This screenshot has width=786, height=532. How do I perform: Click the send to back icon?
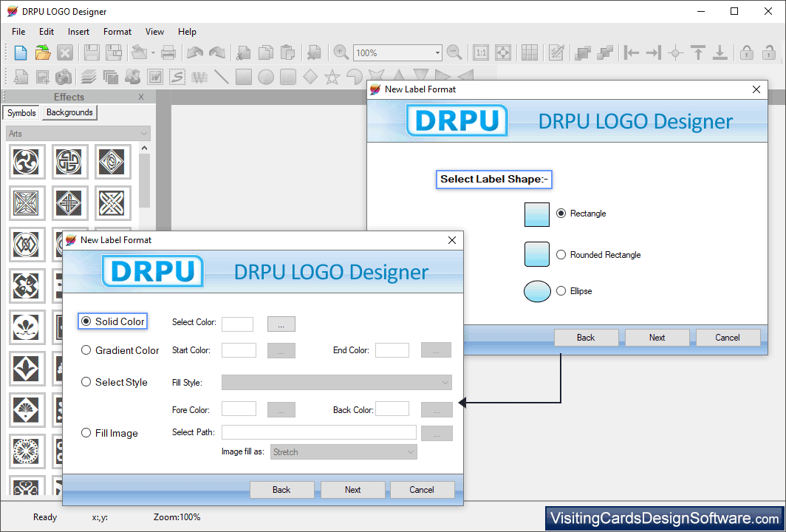[605, 52]
